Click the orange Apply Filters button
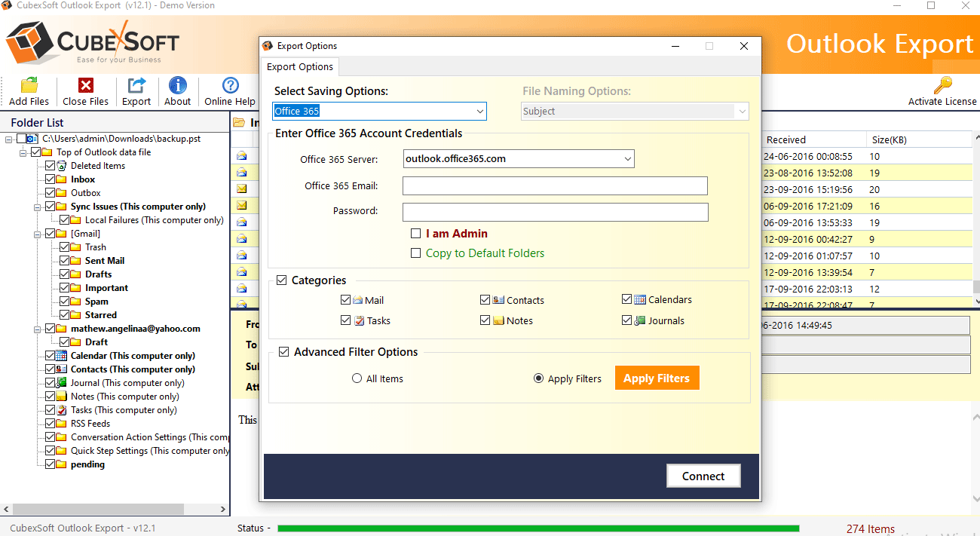The image size is (980, 536). (x=657, y=378)
